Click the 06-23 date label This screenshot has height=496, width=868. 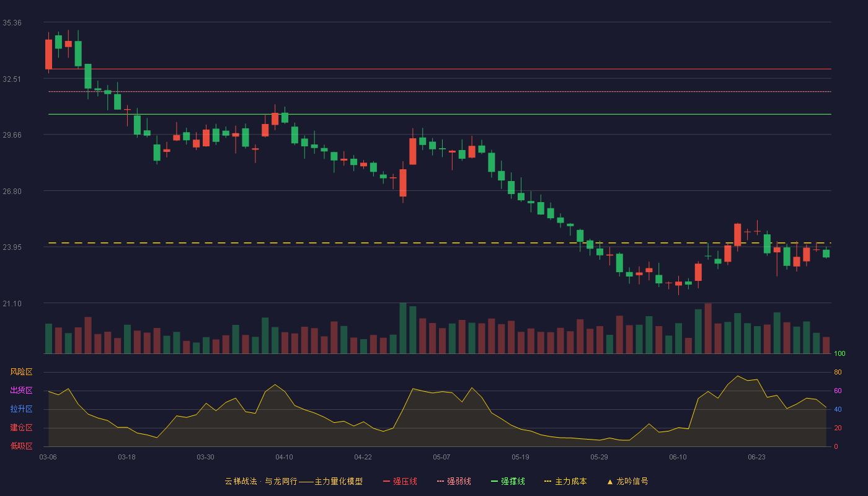click(x=756, y=457)
